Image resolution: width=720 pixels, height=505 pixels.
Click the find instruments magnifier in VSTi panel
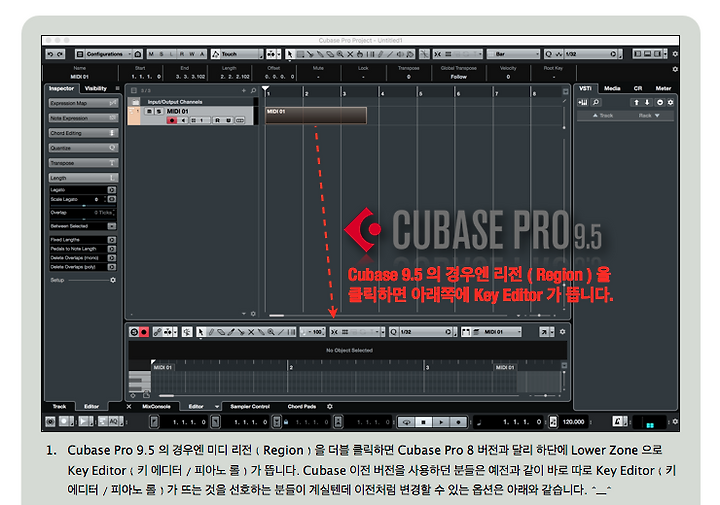click(596, 103)
